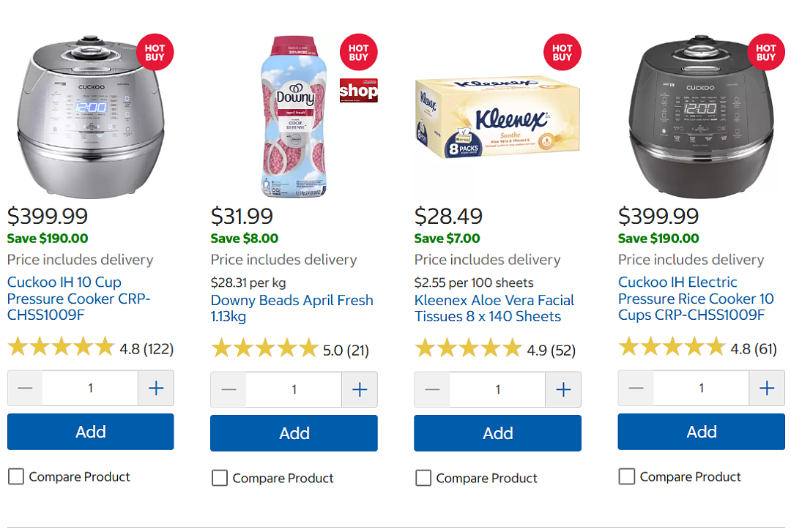Click minus icon for Kleenex Aloe Vera Tissues
Image resolution: width=791 pixels, height=532 pixels.
[432, 389]
